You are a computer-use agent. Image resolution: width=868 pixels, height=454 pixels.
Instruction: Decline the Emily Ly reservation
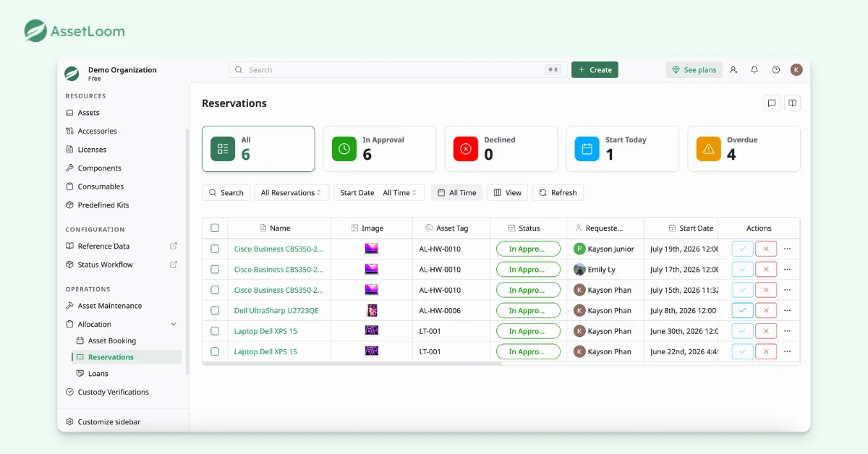click(766, 269)
